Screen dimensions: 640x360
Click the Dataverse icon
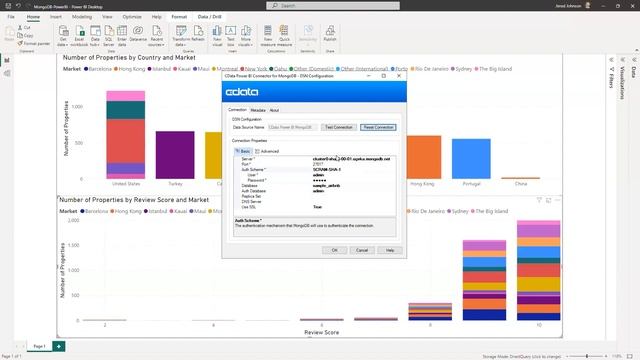click(x=138, y=34)
